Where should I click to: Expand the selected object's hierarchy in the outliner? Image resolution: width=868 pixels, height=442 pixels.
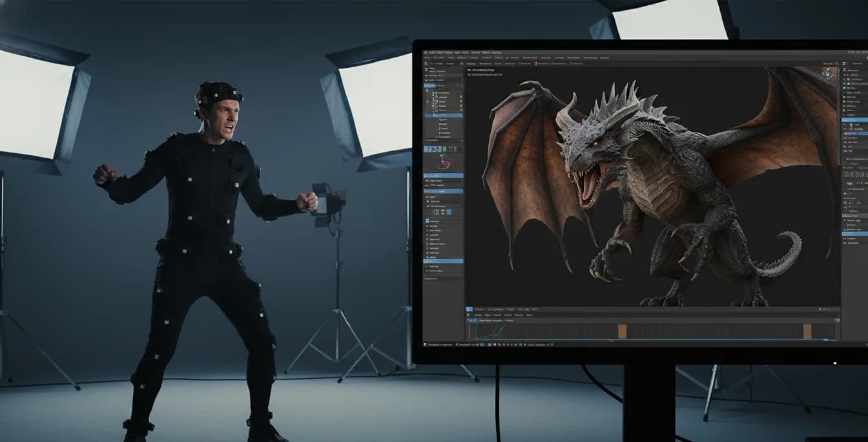427,116
